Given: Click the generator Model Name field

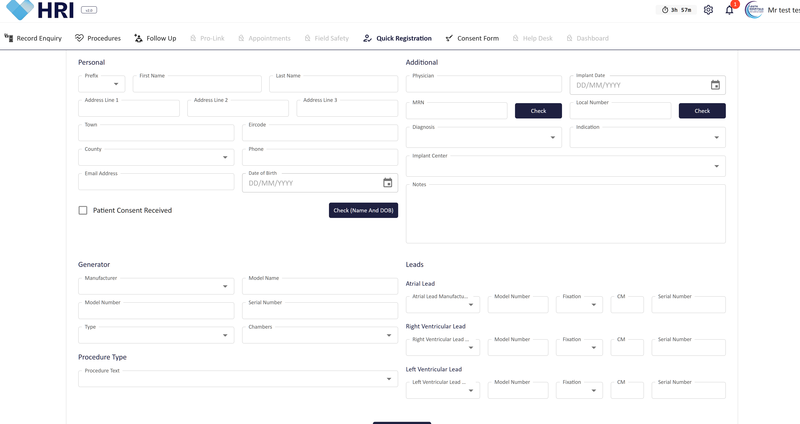Looking at the screenshot, I should click(320, 286).
